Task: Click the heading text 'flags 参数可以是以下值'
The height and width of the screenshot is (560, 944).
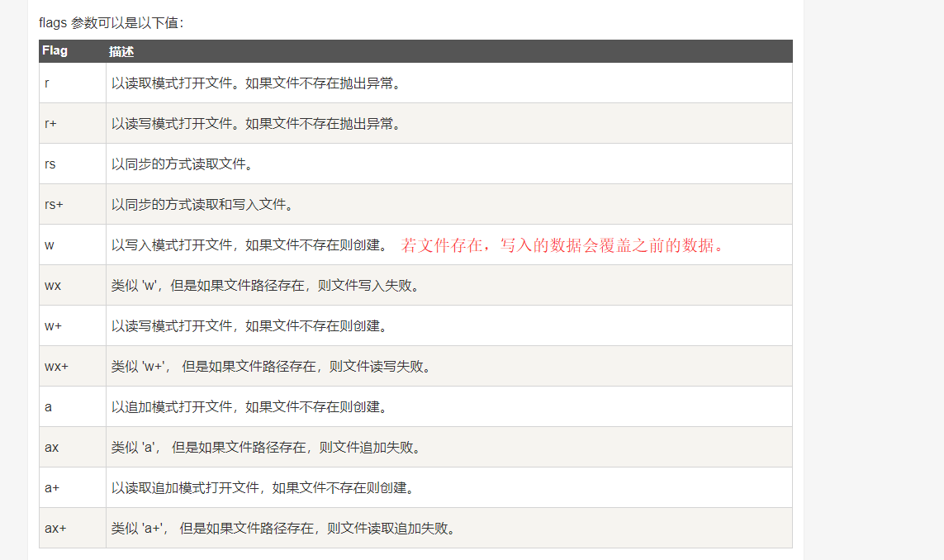Action: point(111,22)
